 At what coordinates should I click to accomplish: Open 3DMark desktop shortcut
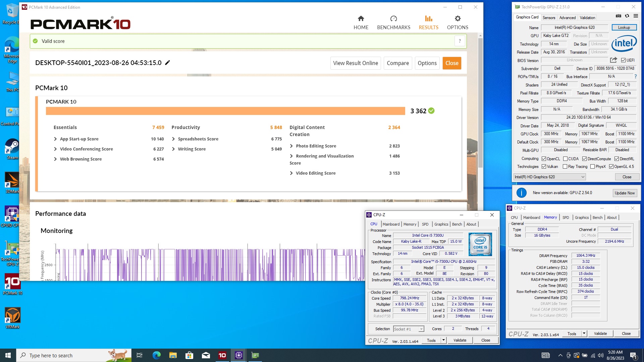coord(12,183)
